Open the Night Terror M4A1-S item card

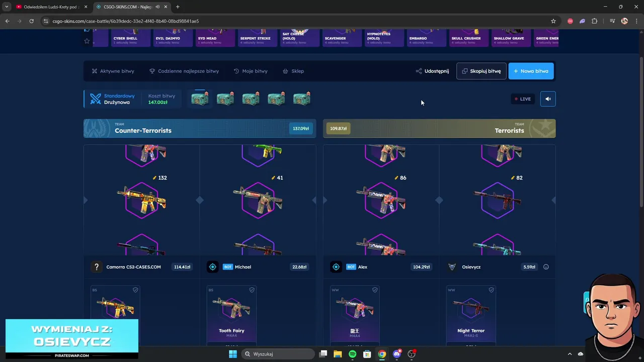click(471, 315)
